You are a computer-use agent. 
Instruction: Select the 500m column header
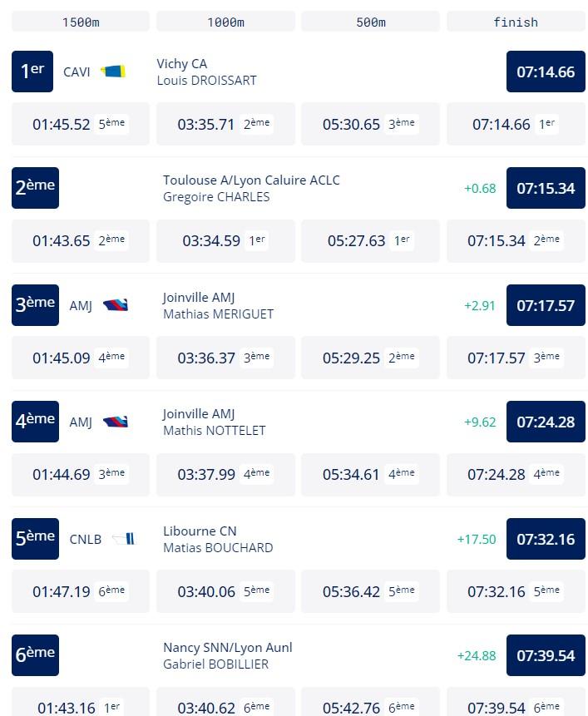point(370,22)
